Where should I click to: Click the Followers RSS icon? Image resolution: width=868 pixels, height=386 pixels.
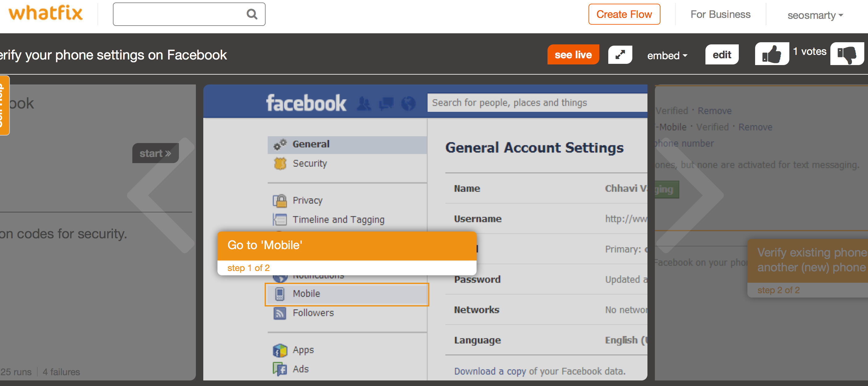click(x=280, y=313)
